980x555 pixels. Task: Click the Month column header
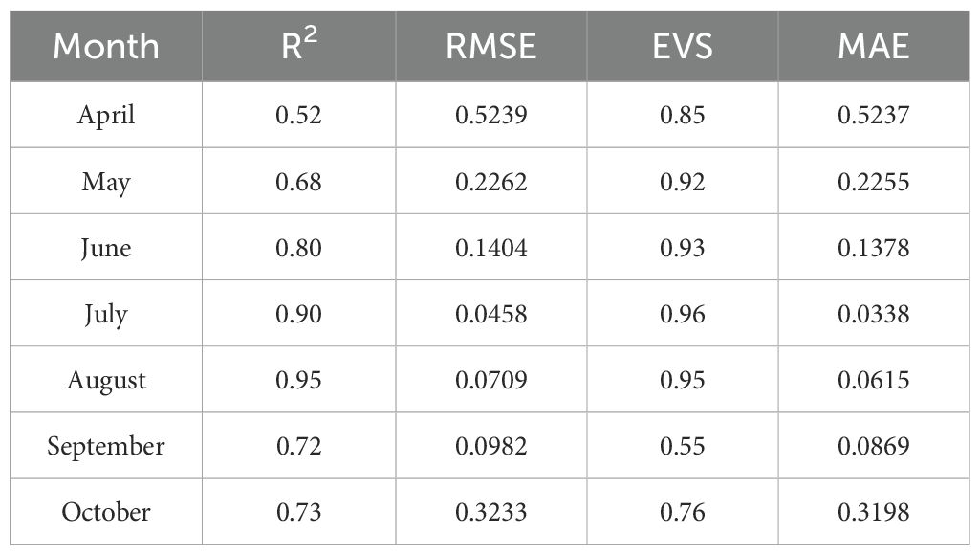pyautogui.click(x=106, y=47)
